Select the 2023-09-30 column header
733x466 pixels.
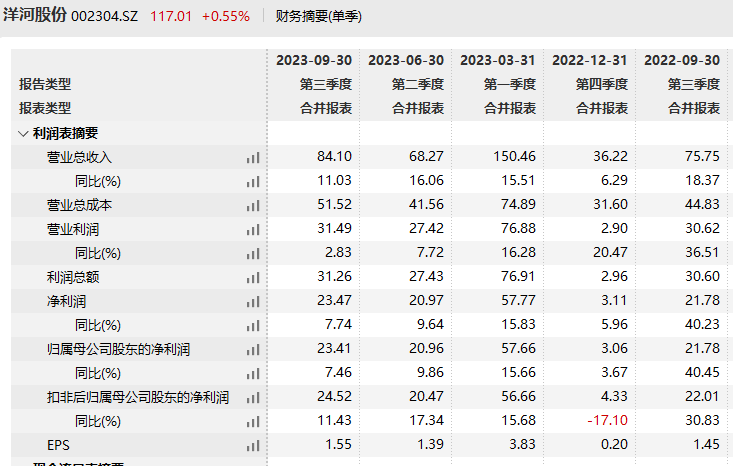[314, 60]
